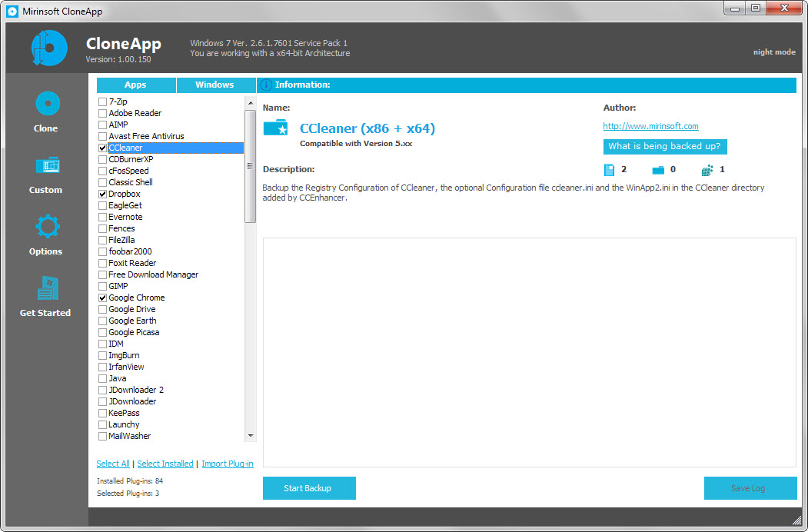
Task: Click the backed-up files count icon
Action: tap(610, 170)
